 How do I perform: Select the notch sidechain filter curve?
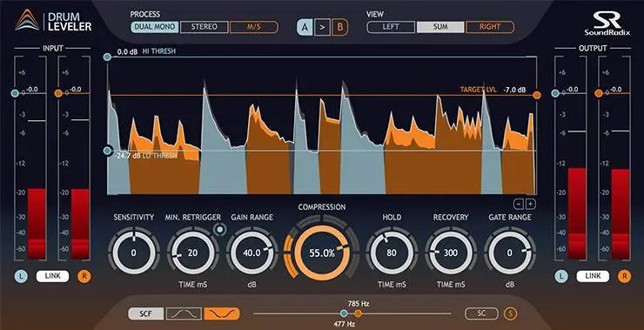pyautogui.click(x=222, y=314)
